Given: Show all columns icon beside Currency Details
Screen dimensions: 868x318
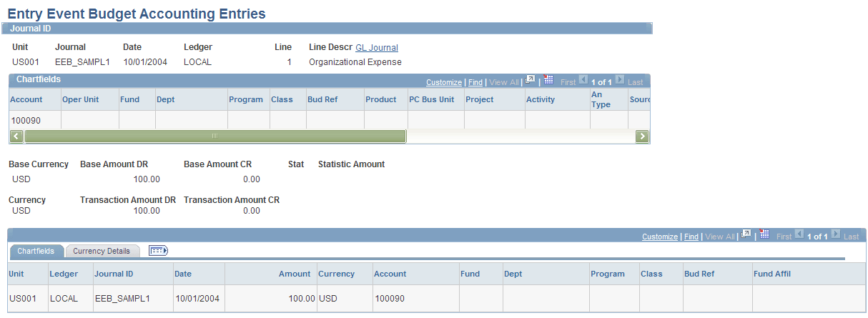Looking at the screenshot, I should (158, 251).
